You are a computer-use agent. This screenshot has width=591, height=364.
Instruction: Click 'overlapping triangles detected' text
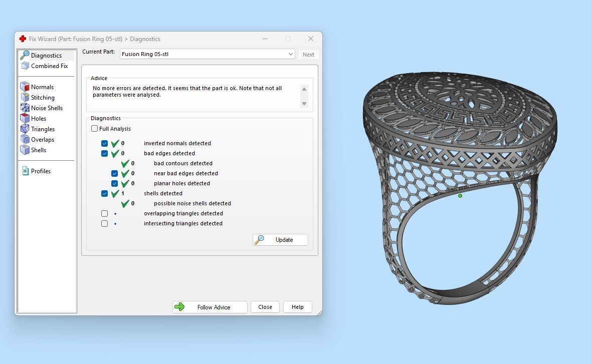[183, 213]
